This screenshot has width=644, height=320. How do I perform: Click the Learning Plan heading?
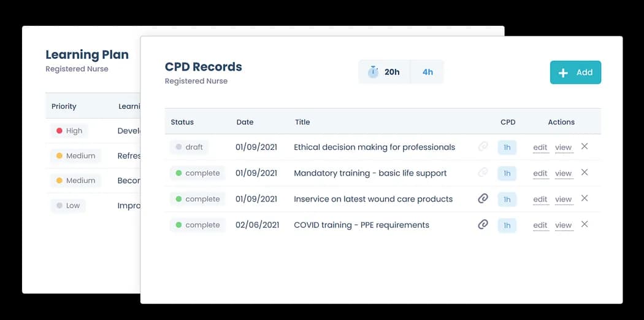pyautogui.click(x=87, y=55)
